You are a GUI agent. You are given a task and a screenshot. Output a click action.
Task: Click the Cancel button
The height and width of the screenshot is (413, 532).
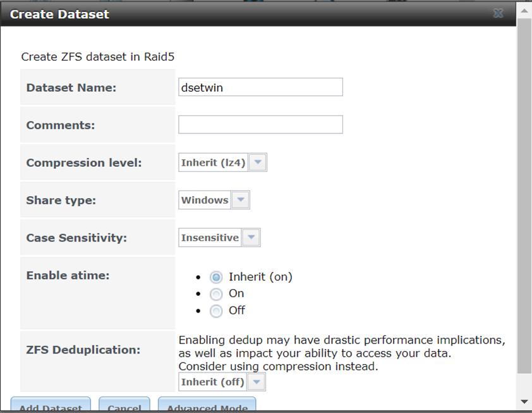point(124,407)
